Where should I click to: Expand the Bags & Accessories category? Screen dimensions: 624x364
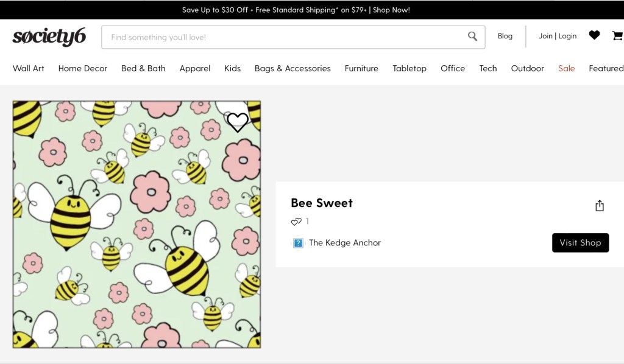[292, 68]
